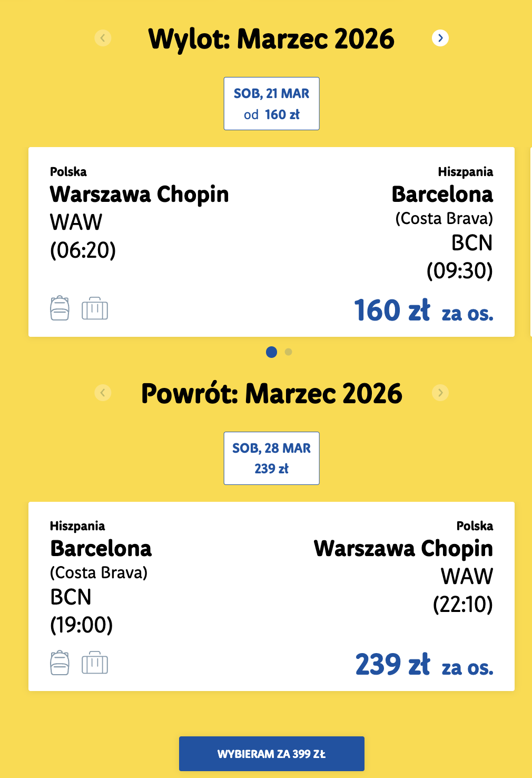Click the 239 zł return price
Image resolution: width=532 pixels, height=778 pixels.
pyautogui.click(x=393, y=664)
